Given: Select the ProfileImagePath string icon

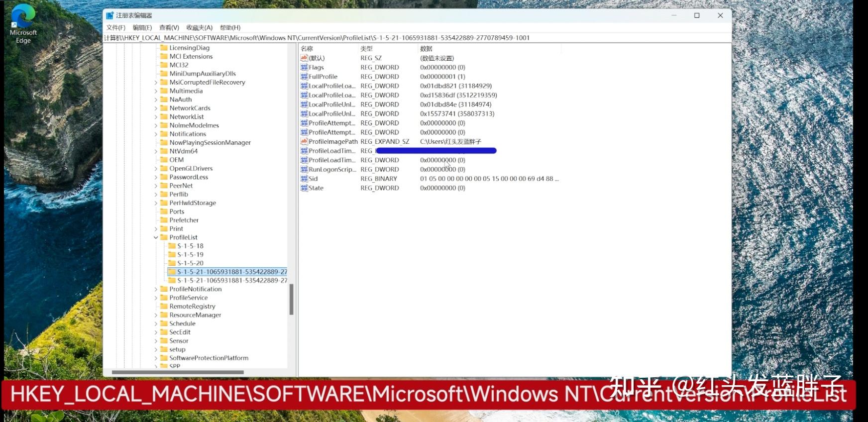Looking at the screenshot, I should 304,142.
